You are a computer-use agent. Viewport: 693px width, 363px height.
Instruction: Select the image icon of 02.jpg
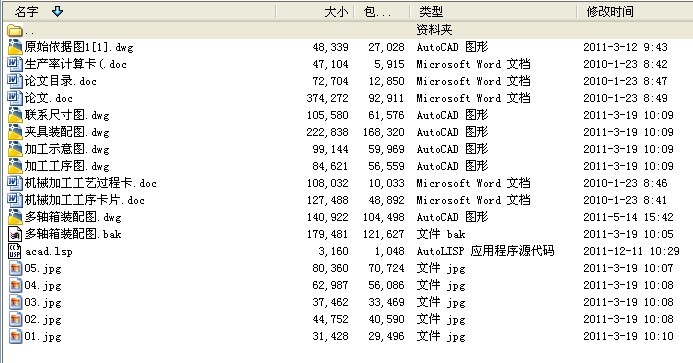15,319
